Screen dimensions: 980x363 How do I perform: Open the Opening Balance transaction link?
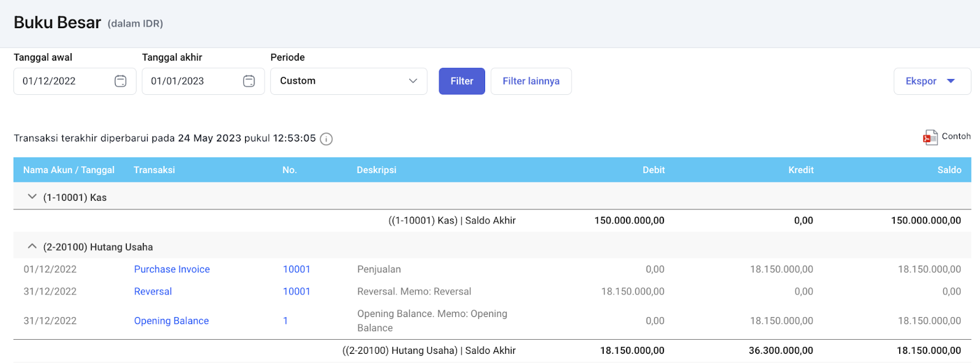[x=171, y=321]
